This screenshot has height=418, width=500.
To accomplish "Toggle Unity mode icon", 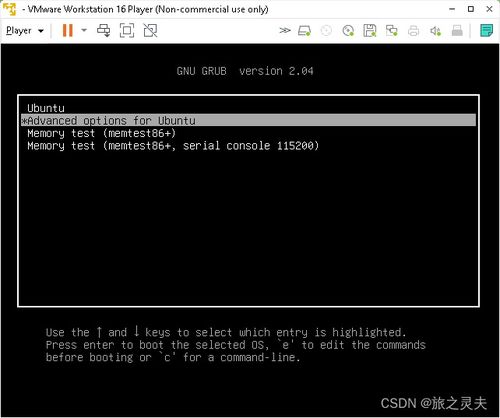I will 150,30.
